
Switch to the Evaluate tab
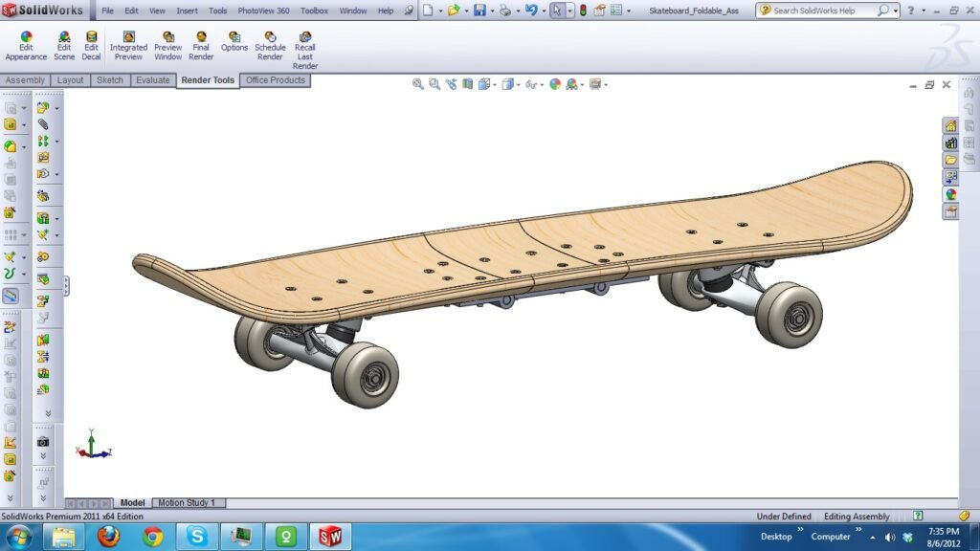[x=152, y=80]
